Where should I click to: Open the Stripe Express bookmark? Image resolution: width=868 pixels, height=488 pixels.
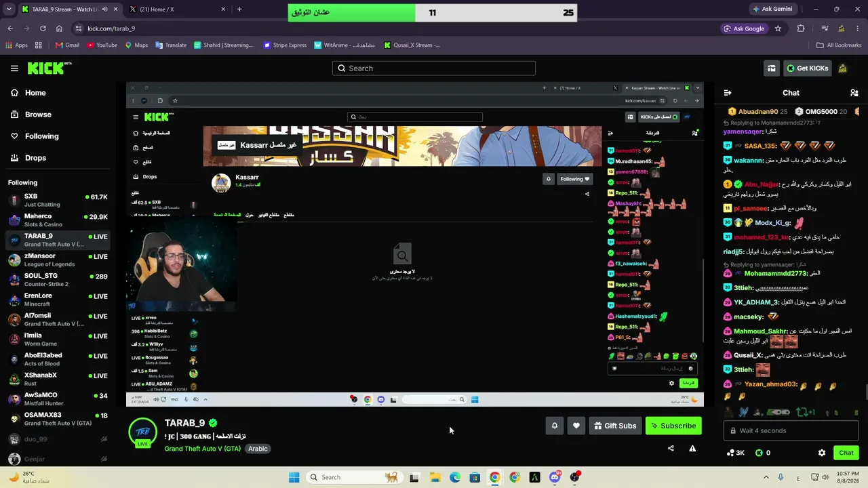coord(285,45)
